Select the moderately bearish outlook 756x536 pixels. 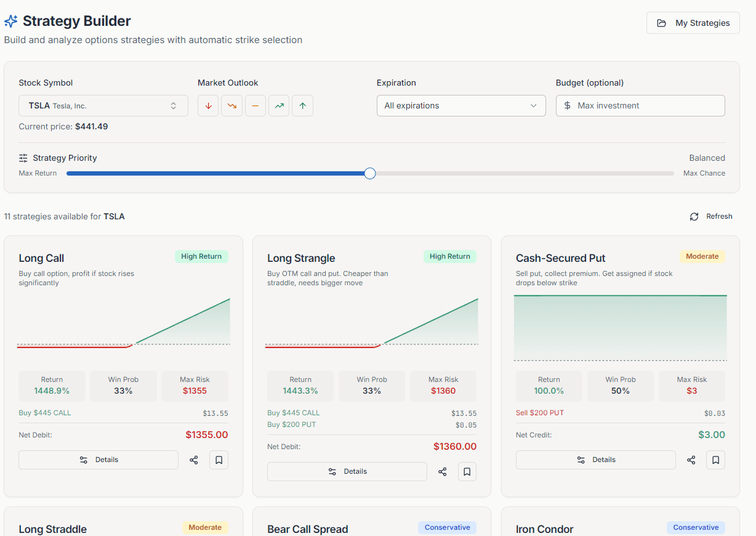(x=231, y=106)
